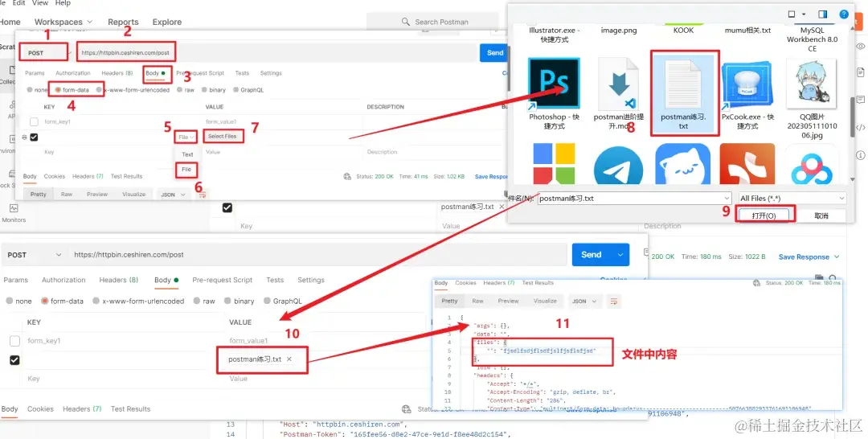Click the URL field in the Select Files panel
Image resolution: width=868 pixels, height=439 pixels.
pyautogui.click(x=276, y=53)
